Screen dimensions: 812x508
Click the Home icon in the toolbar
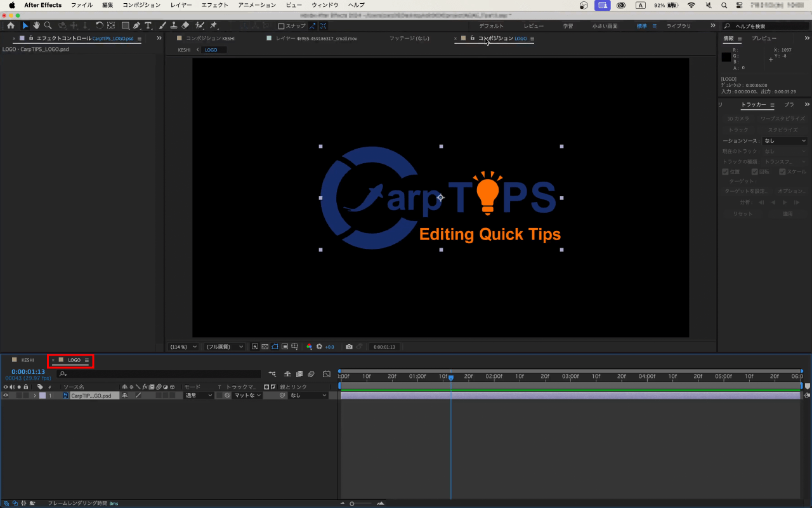pyautogui.click(x=10, y=26)
